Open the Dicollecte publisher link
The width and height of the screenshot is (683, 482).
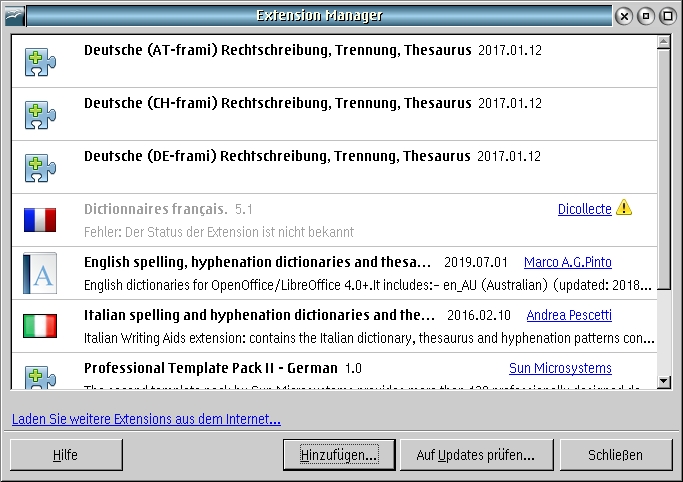[585, 209]
